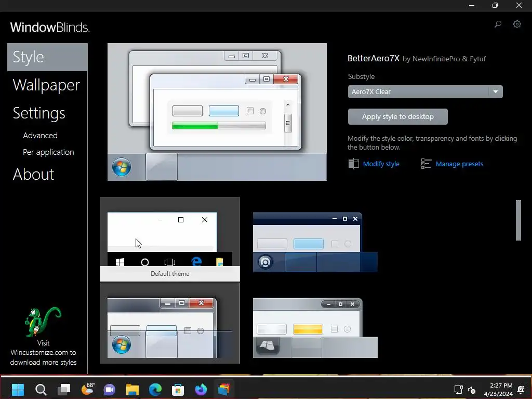
Task: Open the Advanced settings sub-item
Action: click(40, 136)
